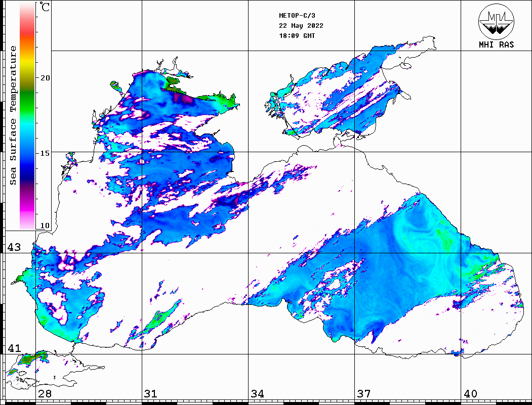Click the '10' tick label on scale
Image resolution: width=532 pixels, height=405 pixels.
click(45, 226)
